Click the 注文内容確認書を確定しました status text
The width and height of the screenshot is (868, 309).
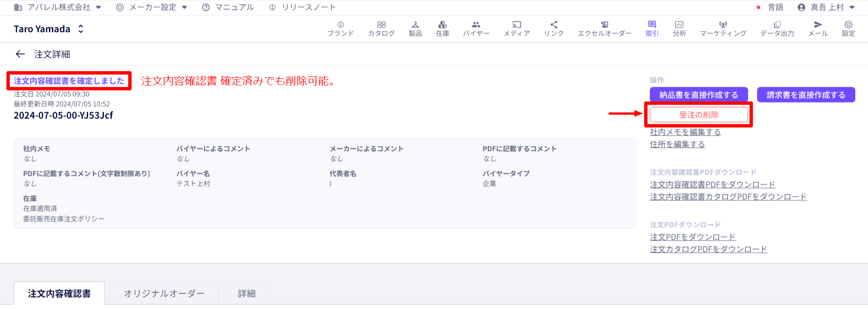point(69,81)
